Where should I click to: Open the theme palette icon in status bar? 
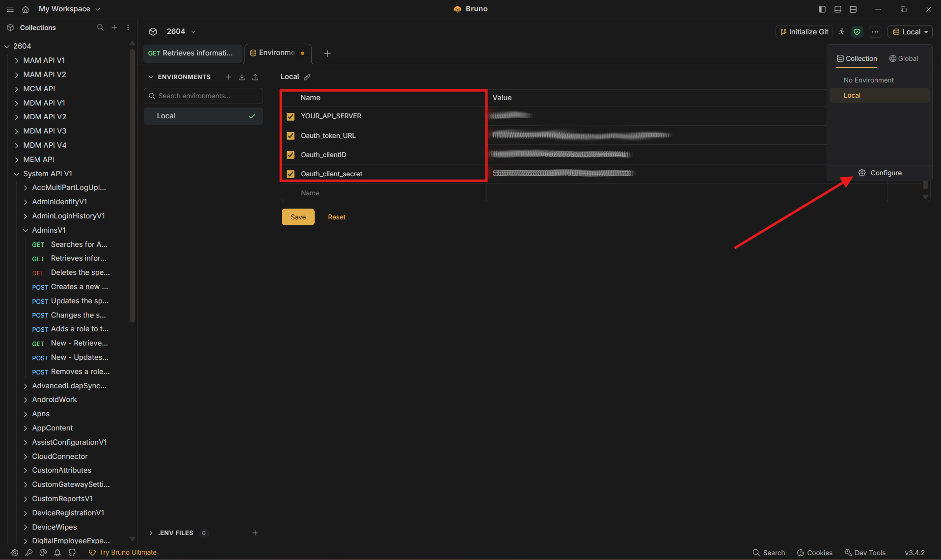[x=43, y=552]
